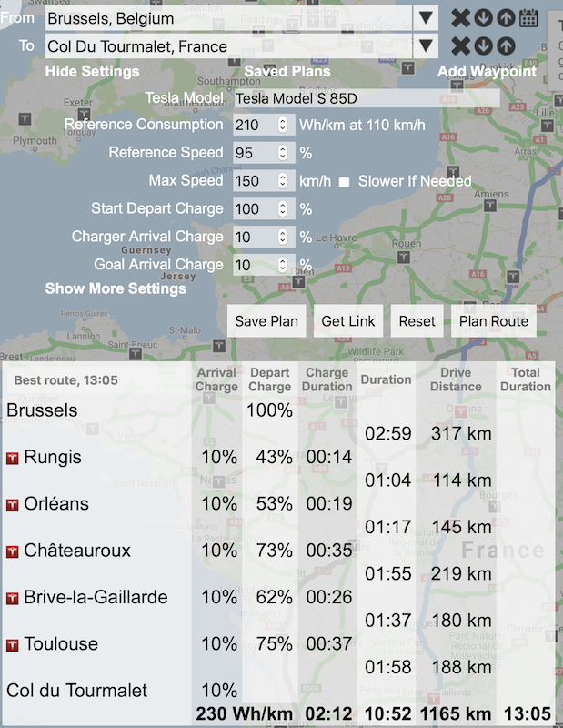Click total drive distance 1165 km
The height and width of the screenshot is (728, 563).
pyautogui.click(x=456, y=714)
